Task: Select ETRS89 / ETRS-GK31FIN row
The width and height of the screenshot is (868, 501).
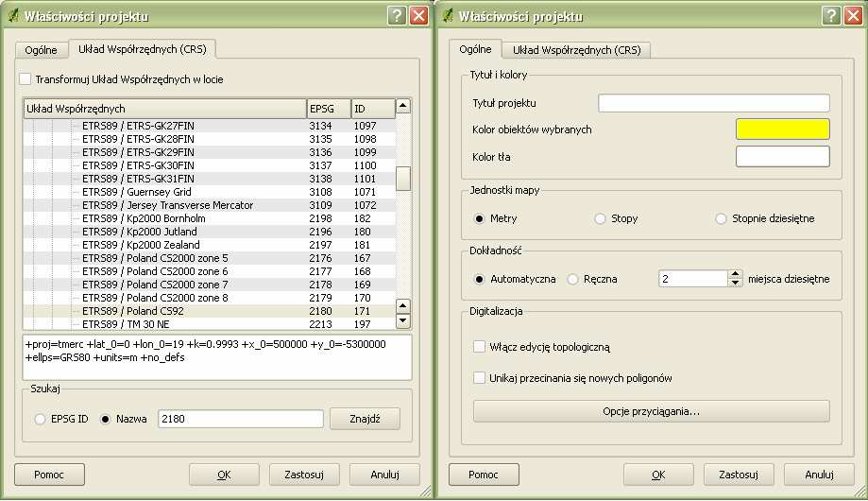Action: [210, 179]
